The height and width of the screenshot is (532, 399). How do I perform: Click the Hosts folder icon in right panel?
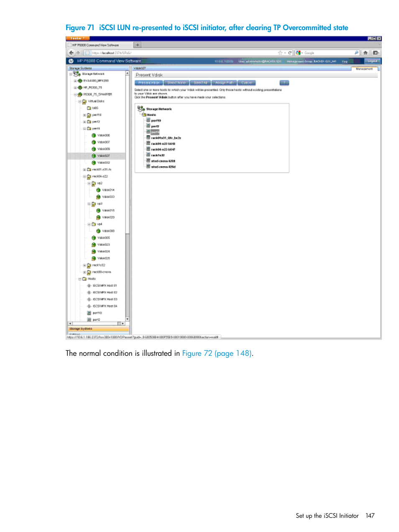144,115
